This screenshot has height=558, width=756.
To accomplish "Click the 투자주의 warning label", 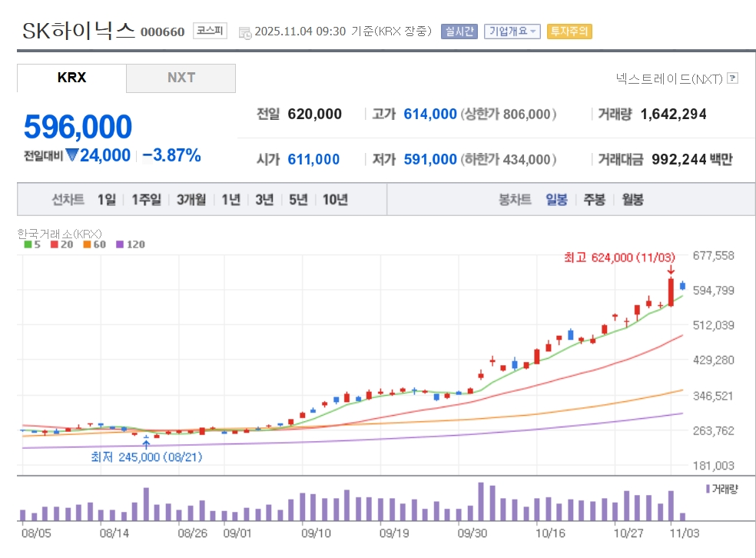I will click(x=569, y=32).
